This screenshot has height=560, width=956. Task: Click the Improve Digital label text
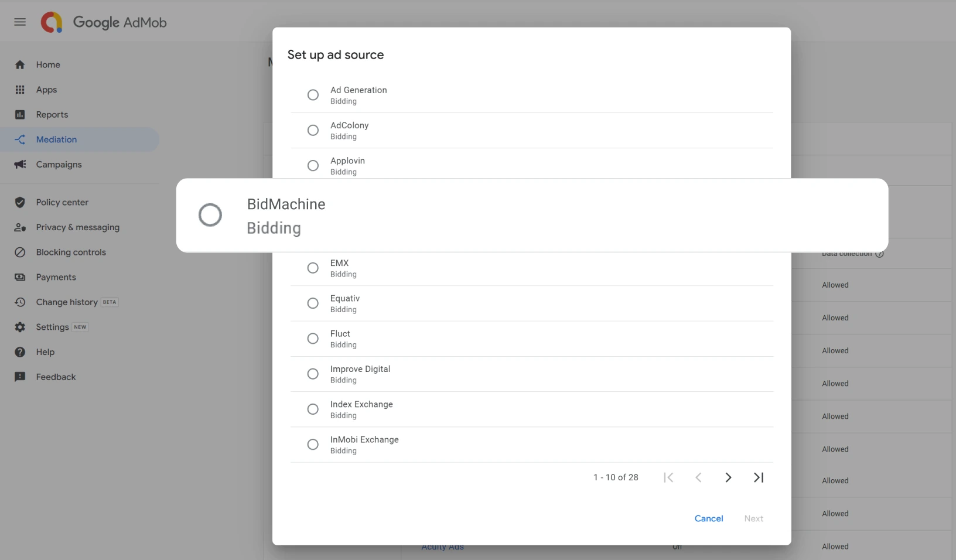coord(360,369)
